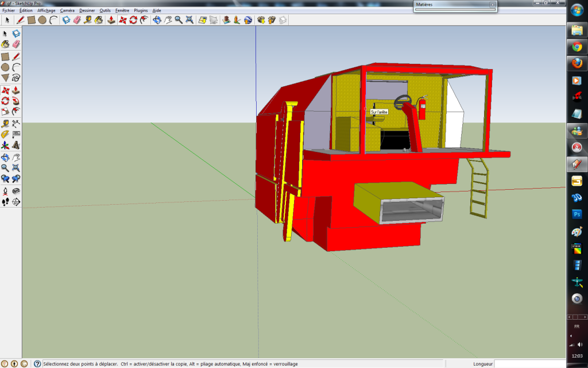Open the Fichier menu

pyautogui.click(x=9, y=10)
